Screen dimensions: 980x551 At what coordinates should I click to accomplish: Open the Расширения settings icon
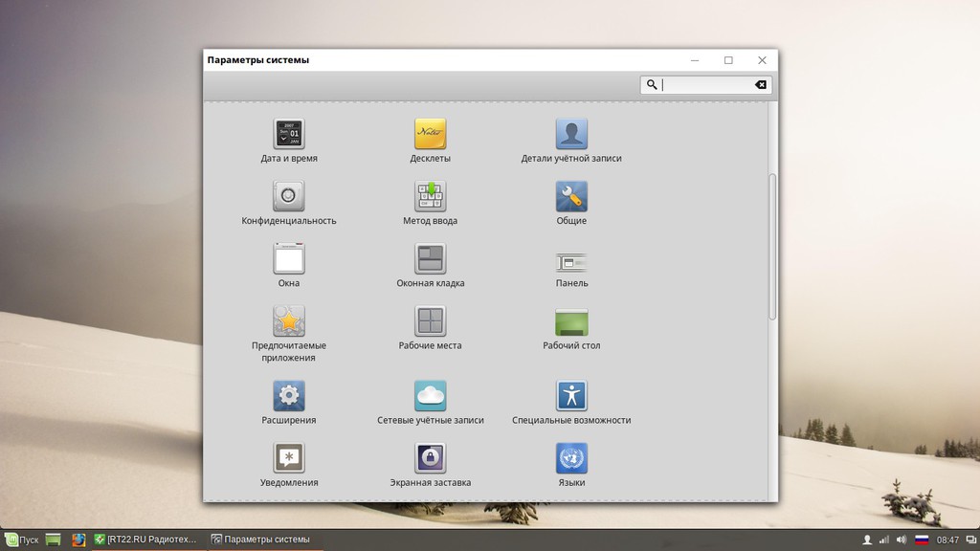click(x=289, y=396)
